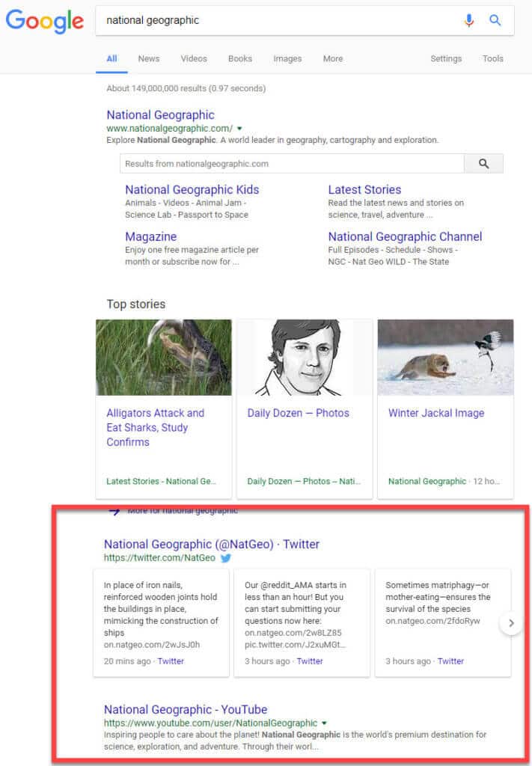Open the Magazine sitelink

pos(151,236)
